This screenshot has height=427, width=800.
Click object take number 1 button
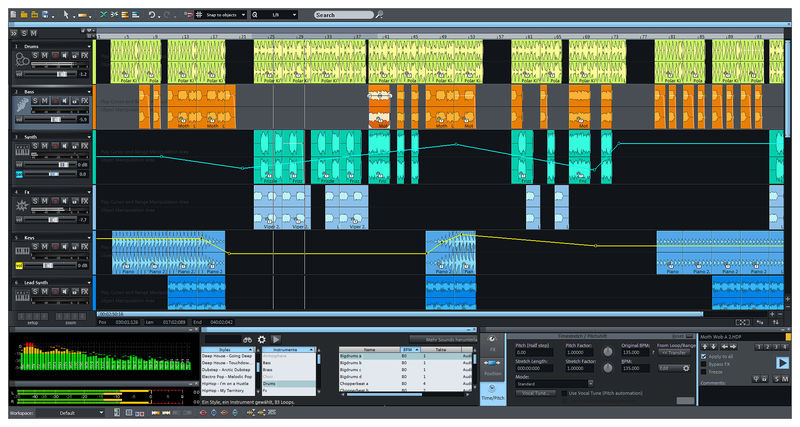tap(758, 347)
